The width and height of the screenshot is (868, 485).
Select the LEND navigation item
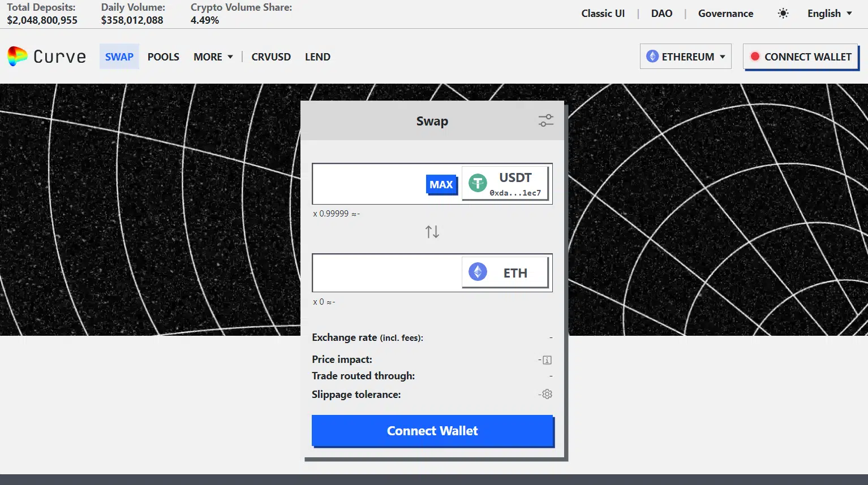[317, 57]
